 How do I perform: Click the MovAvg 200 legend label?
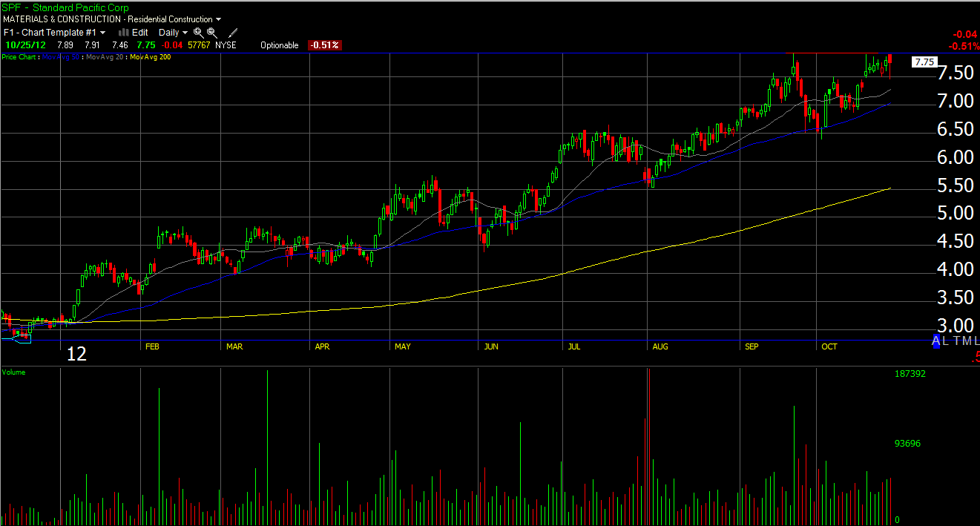click(151, 57)
